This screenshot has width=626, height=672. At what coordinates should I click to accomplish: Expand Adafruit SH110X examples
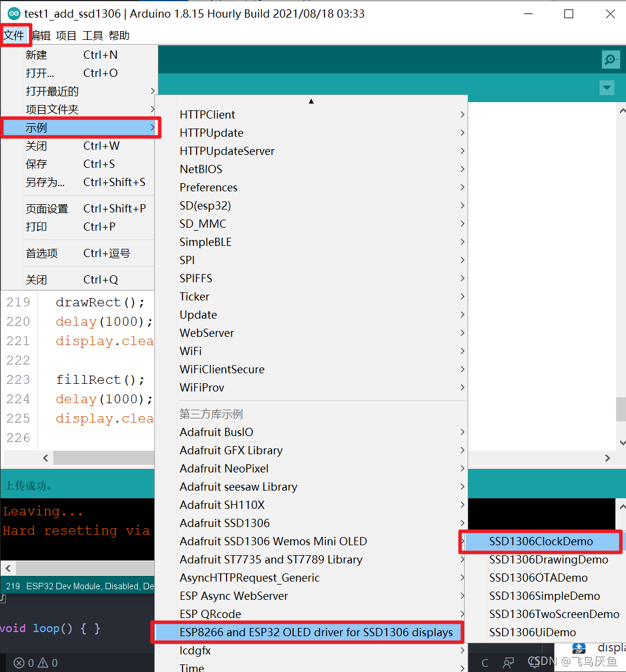tap(311, 505)
